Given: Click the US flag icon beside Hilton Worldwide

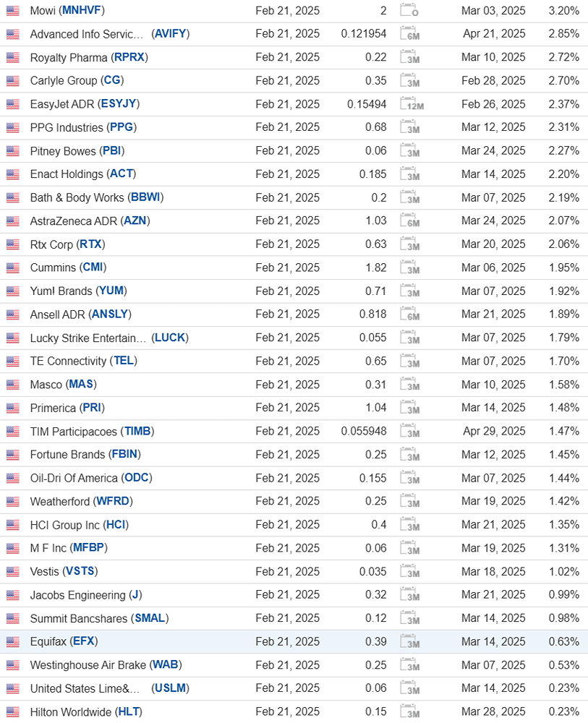Looking at the screenshot, I should click(x=12, y=712).
